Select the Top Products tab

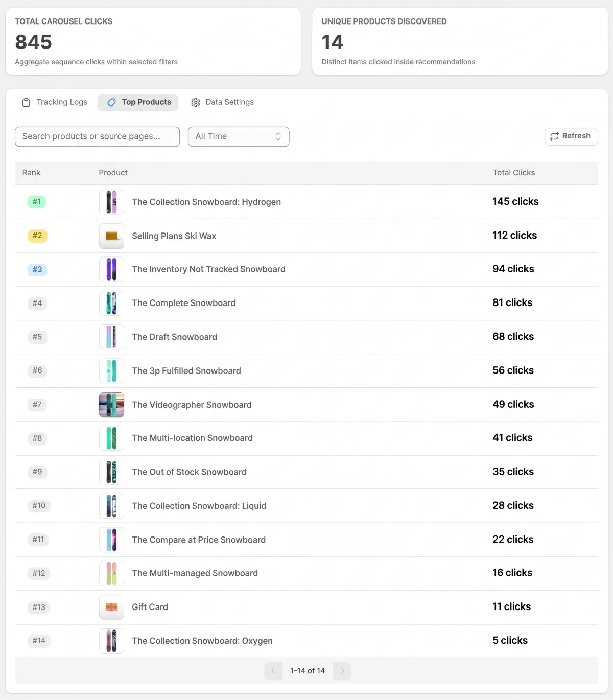(138, 102)
